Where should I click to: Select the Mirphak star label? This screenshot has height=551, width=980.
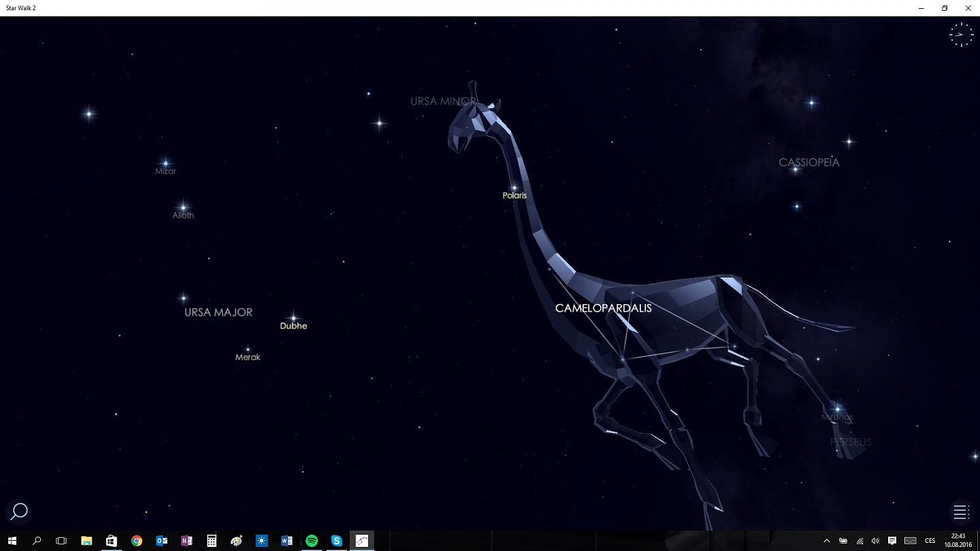click(x=837, y=417)
